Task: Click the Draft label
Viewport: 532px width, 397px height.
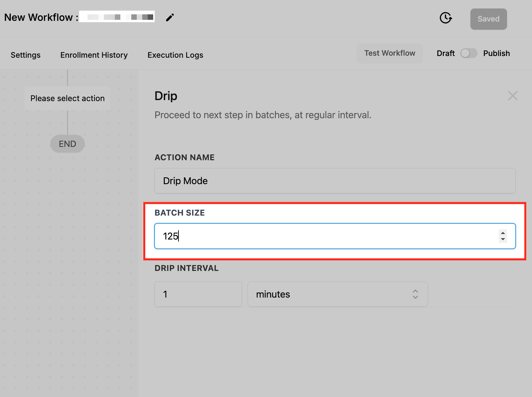Action: 445,53
